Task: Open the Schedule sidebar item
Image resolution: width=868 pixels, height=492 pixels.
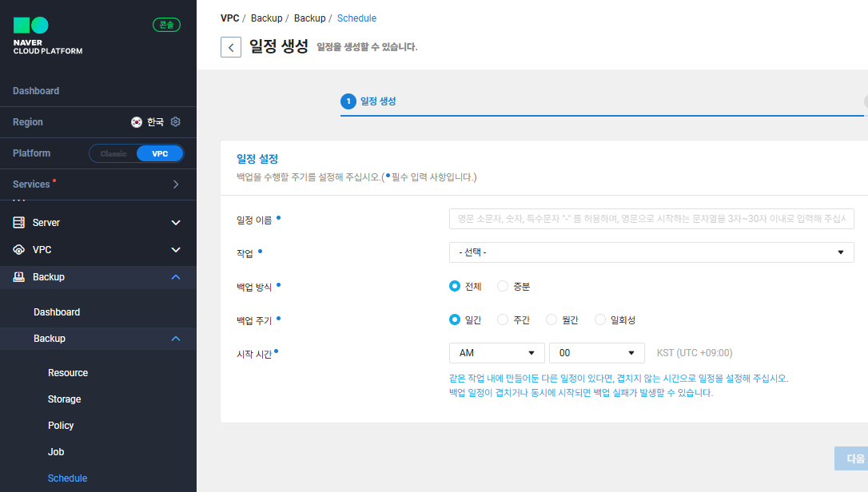Action: point(67,478)
